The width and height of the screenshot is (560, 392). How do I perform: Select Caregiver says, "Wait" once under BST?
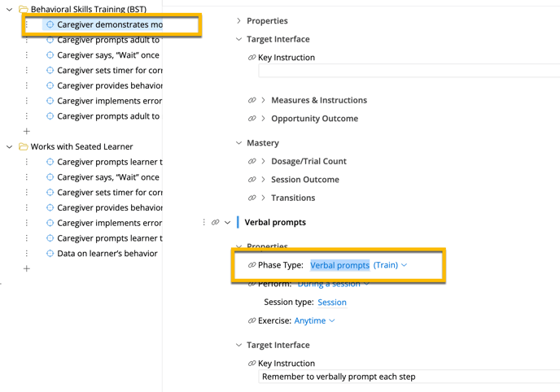108,55
